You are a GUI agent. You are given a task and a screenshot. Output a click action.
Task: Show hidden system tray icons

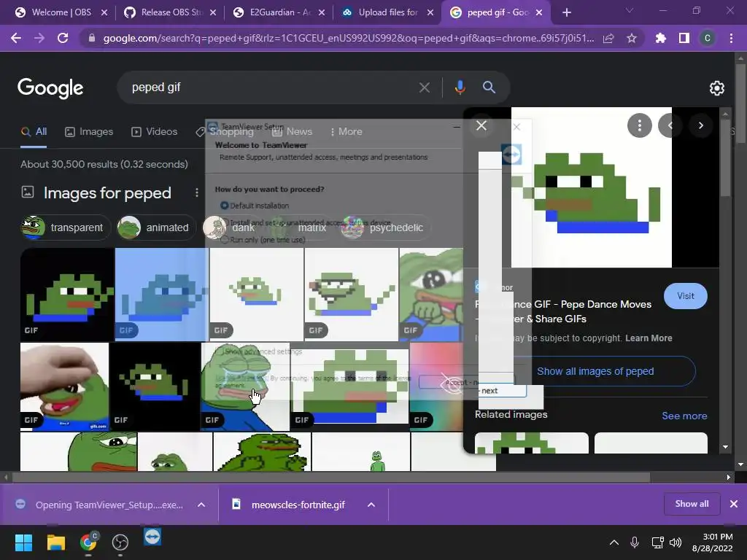click(x=614, y=542)
